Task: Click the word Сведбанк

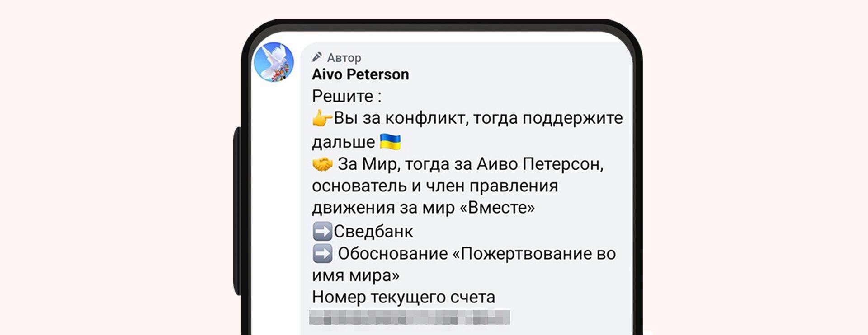Action: [373, 232]
